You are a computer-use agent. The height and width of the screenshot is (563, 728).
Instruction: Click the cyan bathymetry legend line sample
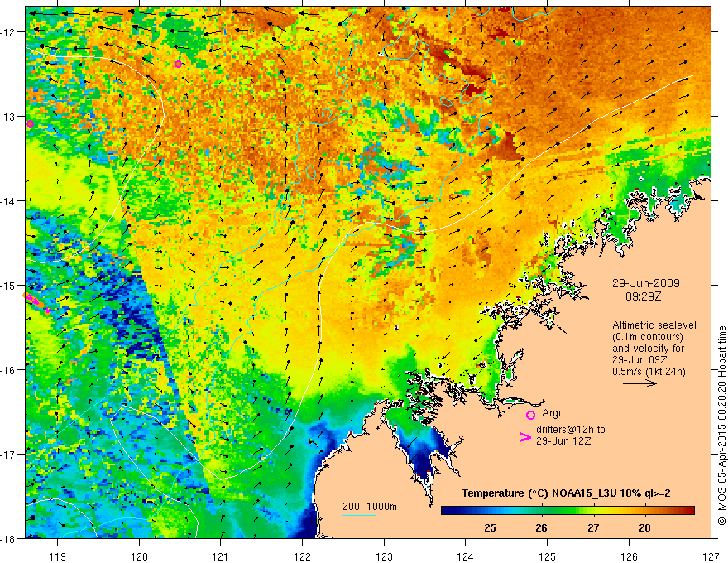[359, 515]
